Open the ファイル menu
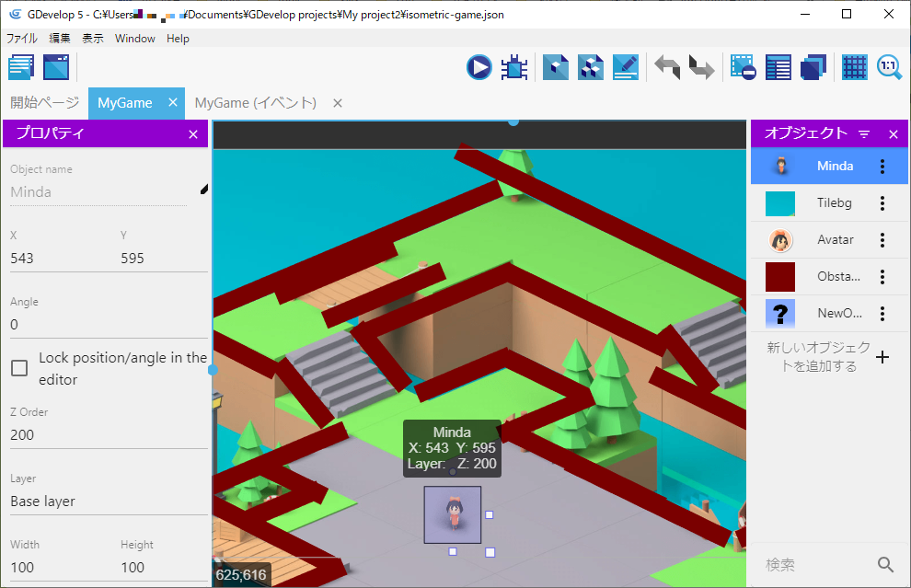Image resolution: width=911 pixels, height=588 pixels. coord(22,38)
